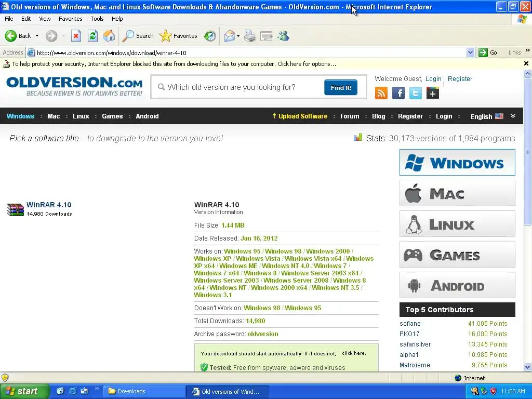Click the Edit page toolbar icon
This screenshot has height=399, width=532.
point(267,36)
